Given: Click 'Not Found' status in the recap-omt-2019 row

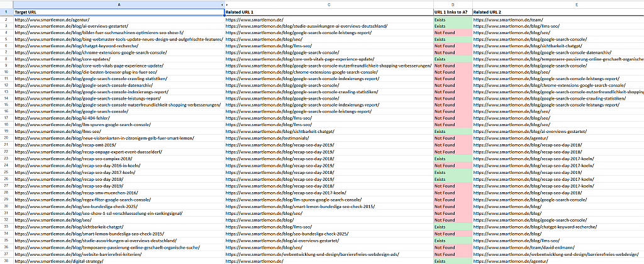Looking at the screenshot, I should pyautogui.click(x=453, y=145).
